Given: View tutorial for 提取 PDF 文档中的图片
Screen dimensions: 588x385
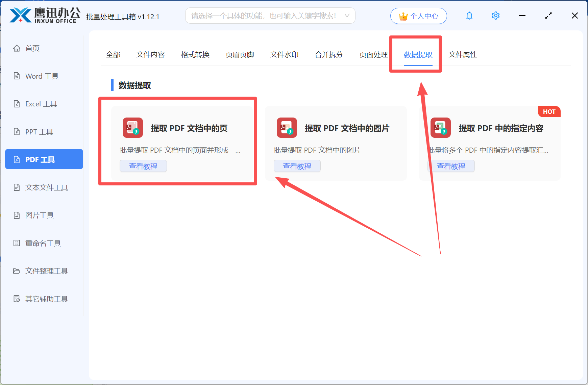Looking at the screenshot, I should pyautogui.click(x=297, y=166).
